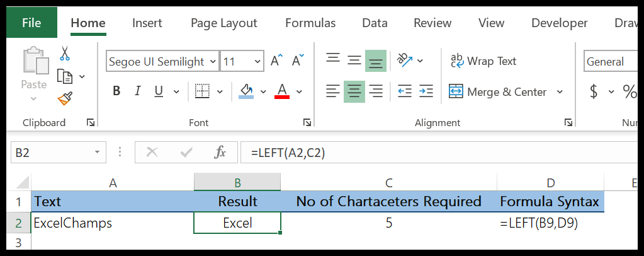Select the Formula Syntax header cell

click(x=550, y=202)
